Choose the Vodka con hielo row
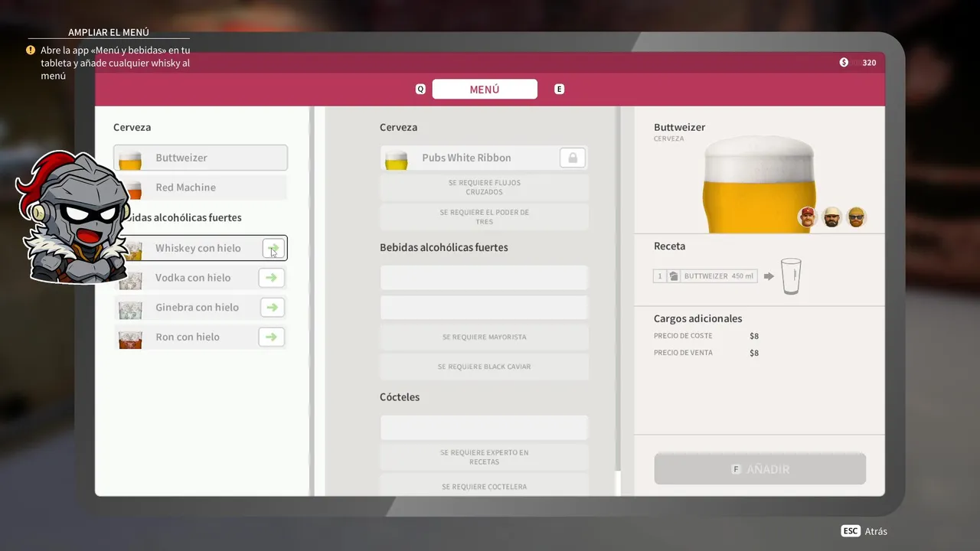Viewport: 980px width, 551px height. (201, 278)
